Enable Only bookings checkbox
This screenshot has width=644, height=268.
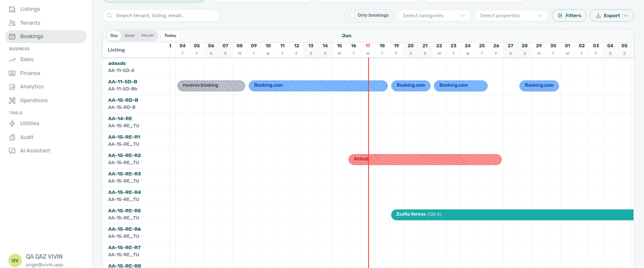click(352, 15)
